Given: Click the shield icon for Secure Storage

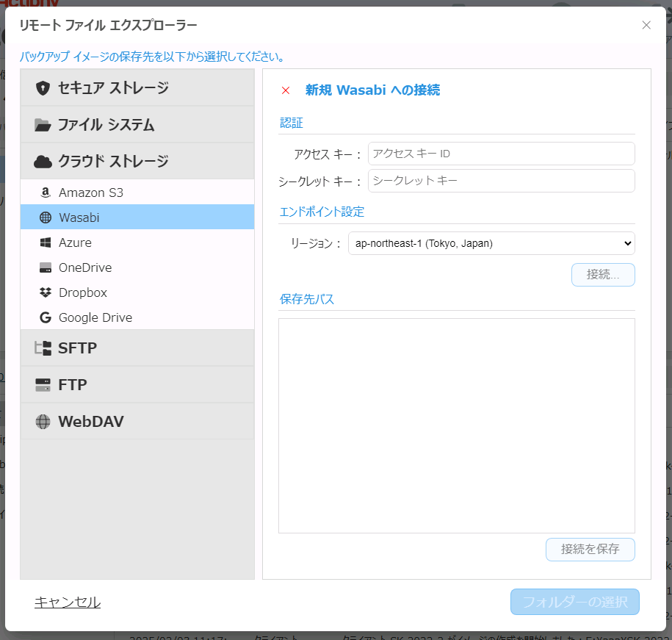Looking at the screenshot, I should [x=43, y=88].
